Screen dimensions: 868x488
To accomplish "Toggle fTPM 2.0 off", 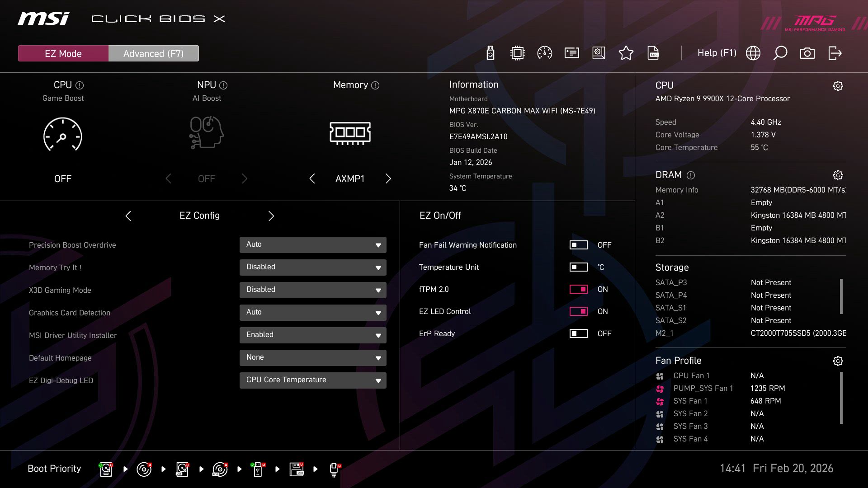I will pyautogui.click(x=579, y=289).
